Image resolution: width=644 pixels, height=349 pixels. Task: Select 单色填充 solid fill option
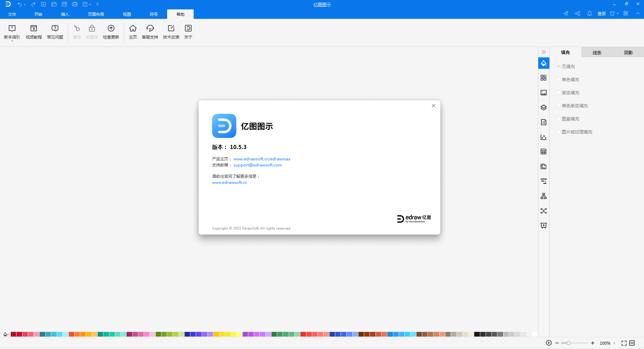pyautogui.click(x=568, y=80)
